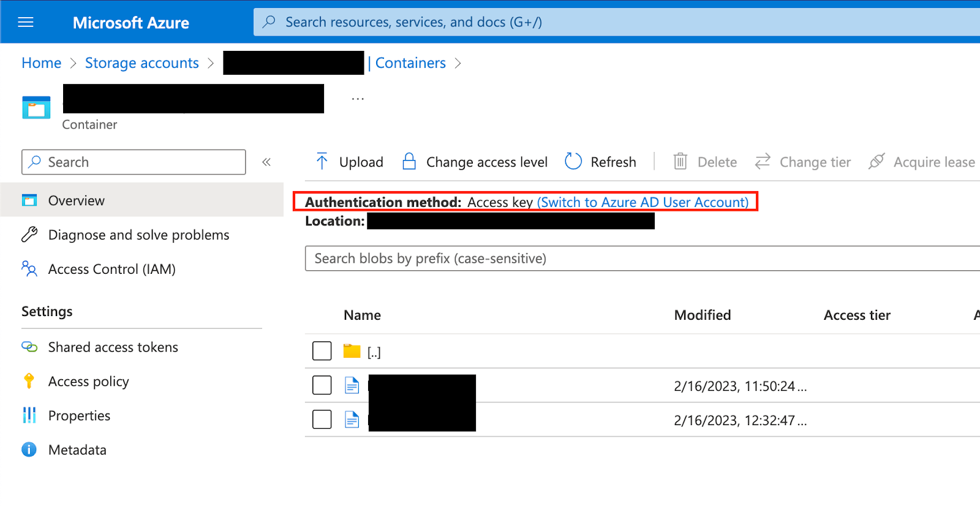Open Access Control (IAM) in sidebar
The image size is (980, 506).
[x=111, y=269]
